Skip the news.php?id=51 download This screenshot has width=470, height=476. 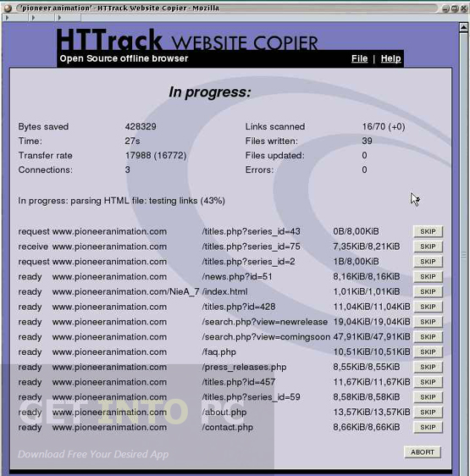(428, 277)
